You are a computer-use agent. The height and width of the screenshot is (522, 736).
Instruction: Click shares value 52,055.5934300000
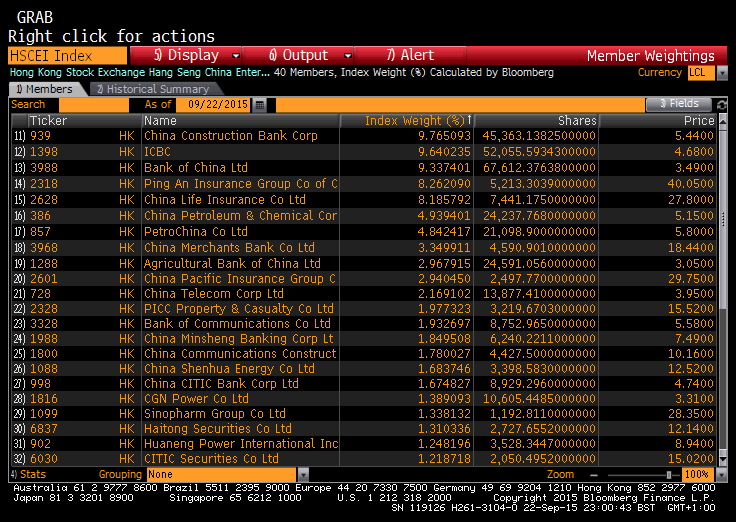pos(539,152)
